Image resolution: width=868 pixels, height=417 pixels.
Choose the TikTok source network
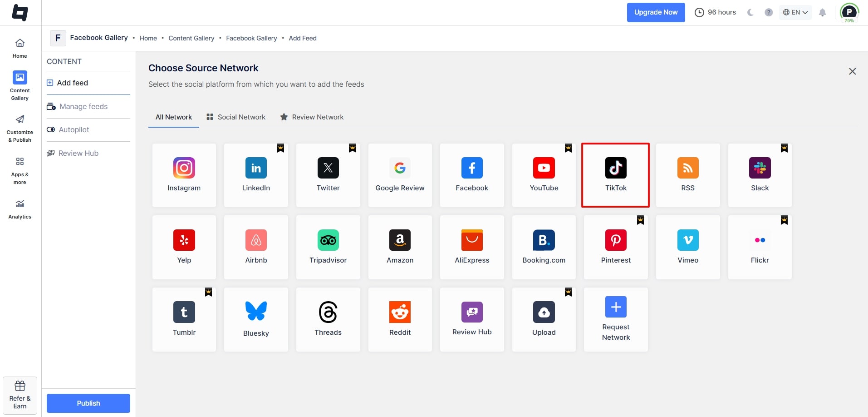tap(615, 175)
